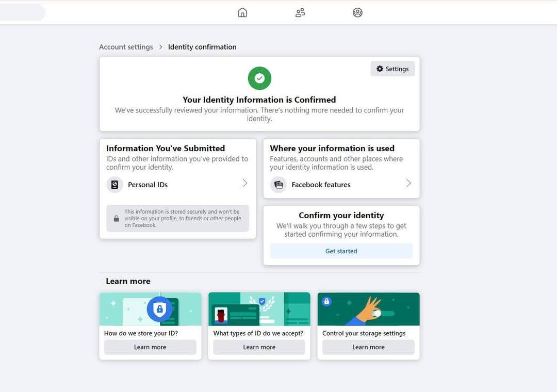557x392 pixels.
Task: Click the Identity confirmation breadcrumb
Action: [202, 47]
